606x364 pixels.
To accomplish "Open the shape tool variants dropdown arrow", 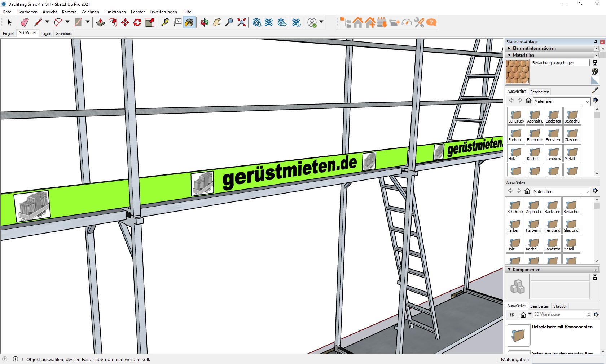I will point(87,22).
